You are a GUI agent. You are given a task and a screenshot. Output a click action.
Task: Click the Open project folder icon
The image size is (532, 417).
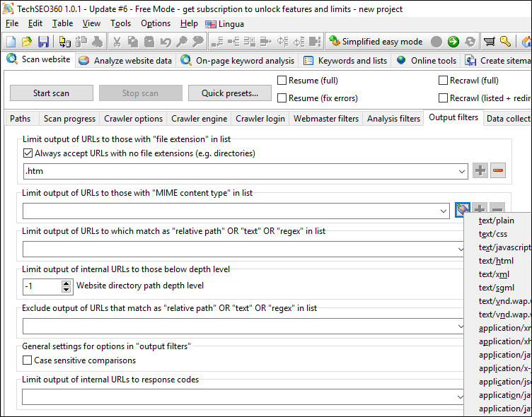click(27, 42)
